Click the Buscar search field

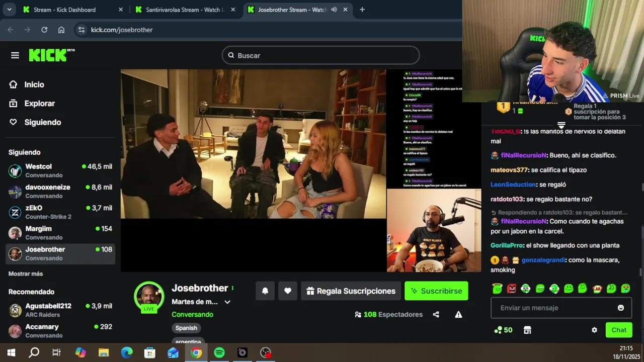coord(320,55)
